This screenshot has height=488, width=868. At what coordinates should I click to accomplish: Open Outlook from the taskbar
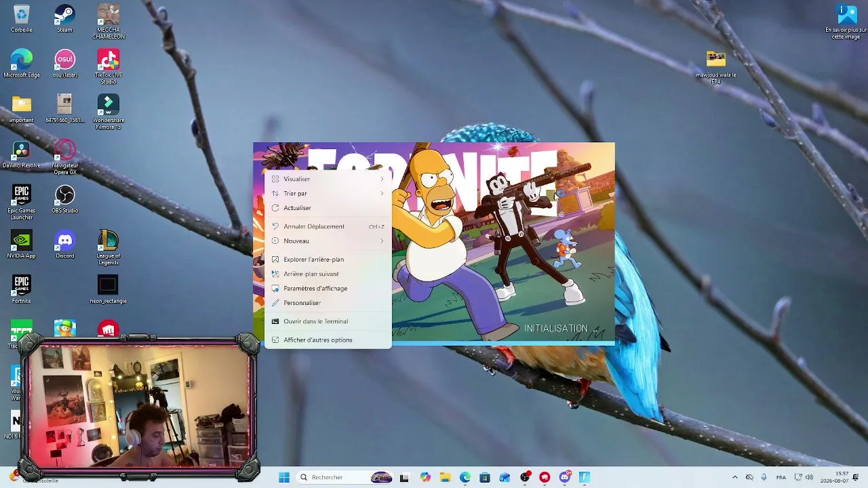click(505, 477)
